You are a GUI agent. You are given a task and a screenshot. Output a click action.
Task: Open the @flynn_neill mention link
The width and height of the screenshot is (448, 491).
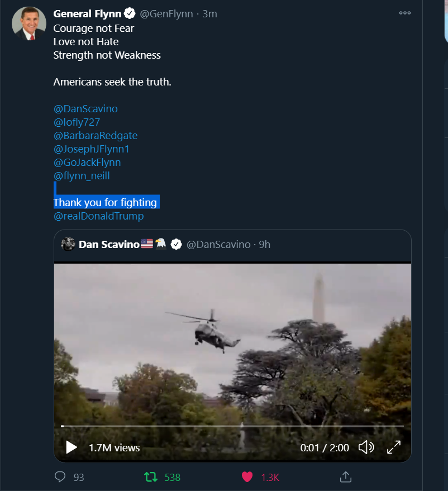pyautogui.click(x=82, y=175)
